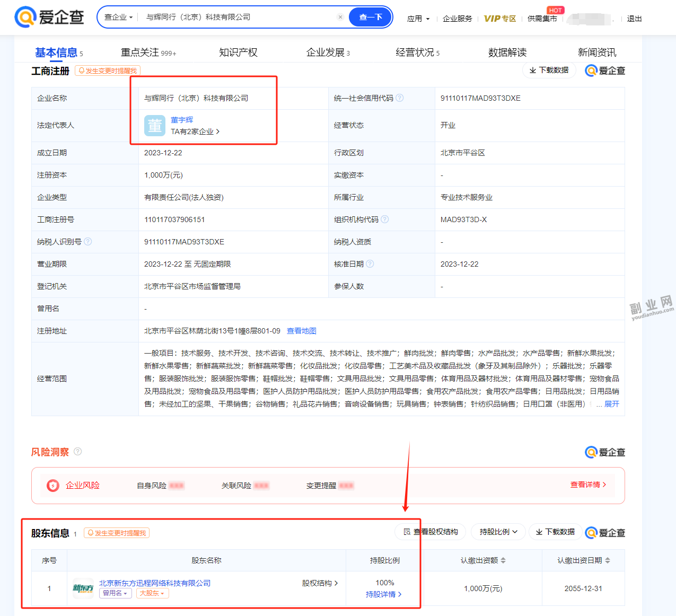676x616 pixels.
Task: Switch to the 知识产权 tab
Action: pos(238,52)
